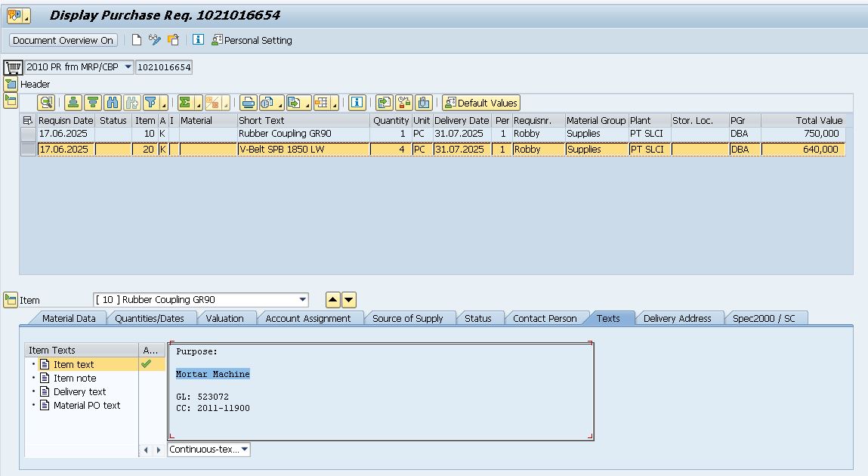Go to previous item with up arrow
The image size is (868, 476).
click(332, 300)
